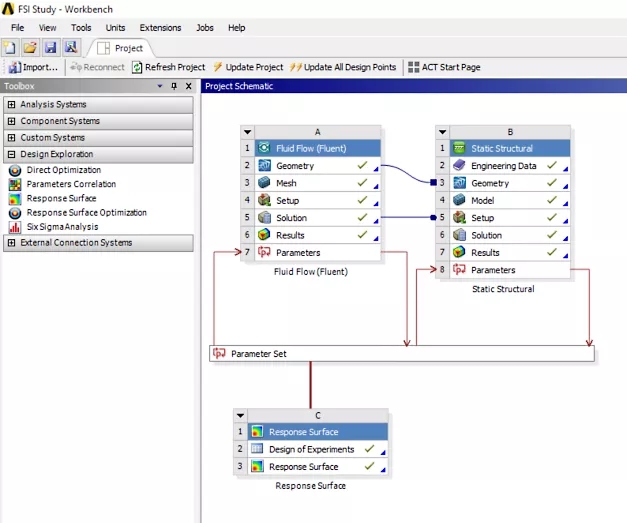Viewport: 627px width, 523px height.
Task: Click the quick-help triangle on Mesh cell
Action: point(376,186)
